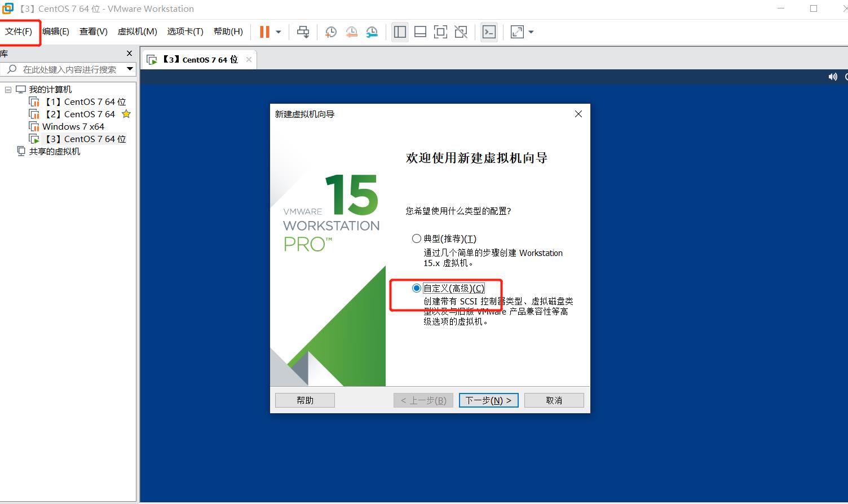848x504 pixels.
Task: Open the 查看(V) menu
Action: pos(93,32)
